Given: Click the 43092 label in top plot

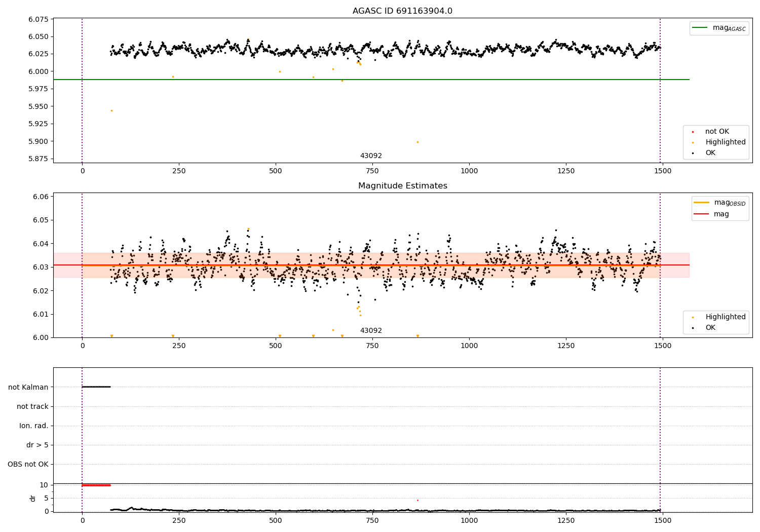Looking at the screenshot, I should tap(371, 156).
